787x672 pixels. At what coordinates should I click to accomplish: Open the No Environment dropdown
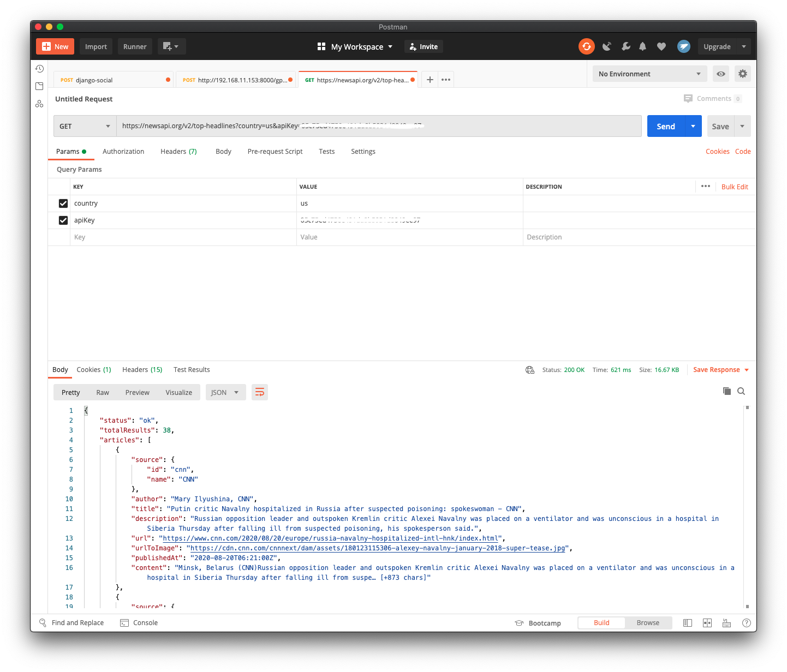(649, 74)
